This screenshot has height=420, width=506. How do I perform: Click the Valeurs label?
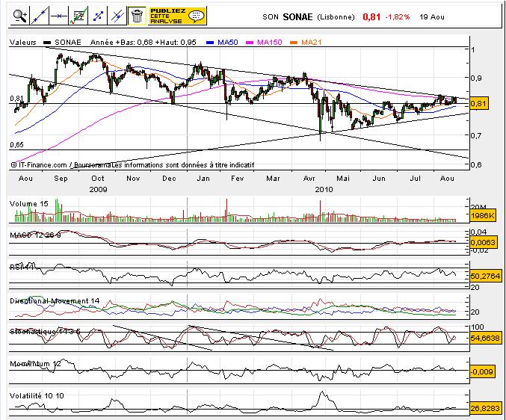pos(23,43)
